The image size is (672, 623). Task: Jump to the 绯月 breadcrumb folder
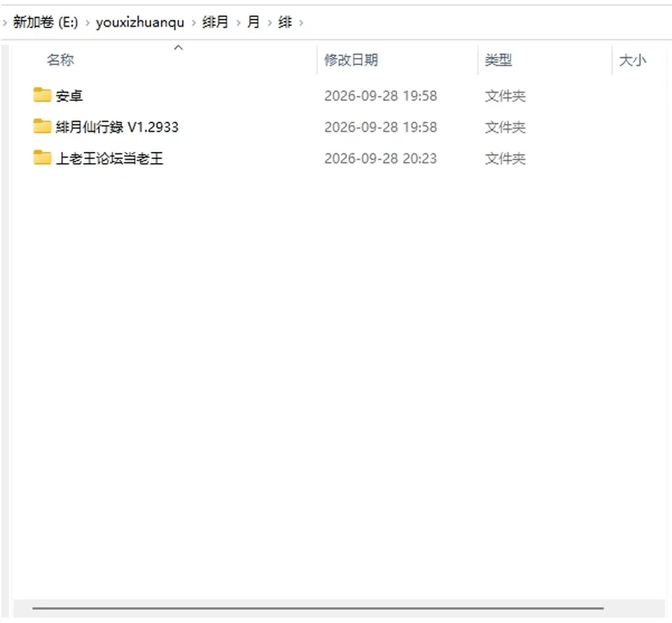pos(215,22)
